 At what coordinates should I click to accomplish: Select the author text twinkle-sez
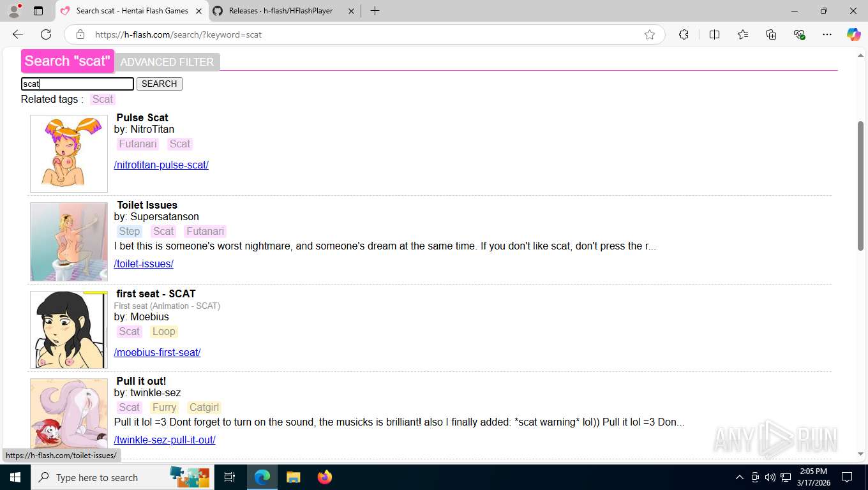coord(156,392)
